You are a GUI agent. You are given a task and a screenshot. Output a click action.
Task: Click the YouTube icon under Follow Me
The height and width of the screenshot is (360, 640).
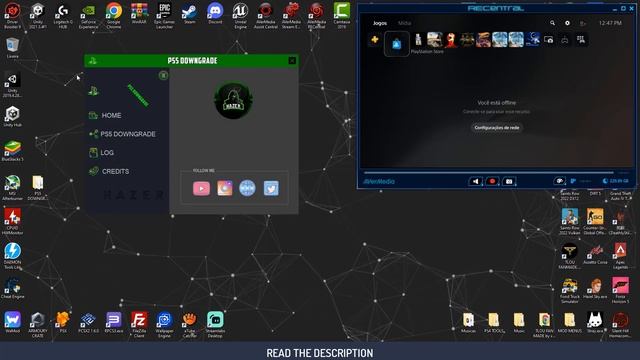[201, 188]
